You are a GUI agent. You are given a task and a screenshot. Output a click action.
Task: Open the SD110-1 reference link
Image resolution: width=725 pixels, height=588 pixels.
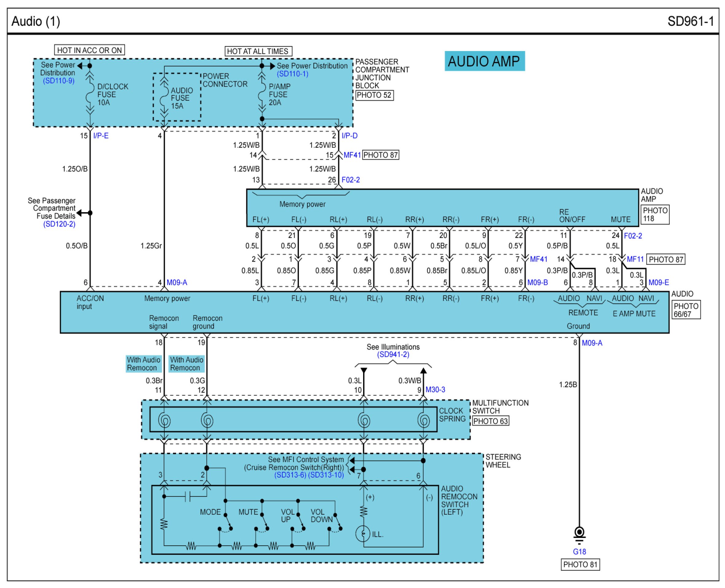[x=292, y=74]
